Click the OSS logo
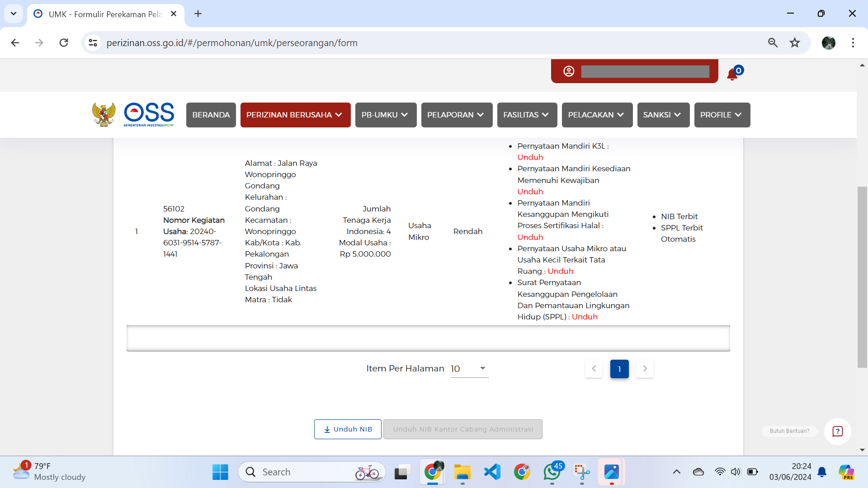Image resolution: width=868 pixels, height=488 pixels. click(149, 115)
